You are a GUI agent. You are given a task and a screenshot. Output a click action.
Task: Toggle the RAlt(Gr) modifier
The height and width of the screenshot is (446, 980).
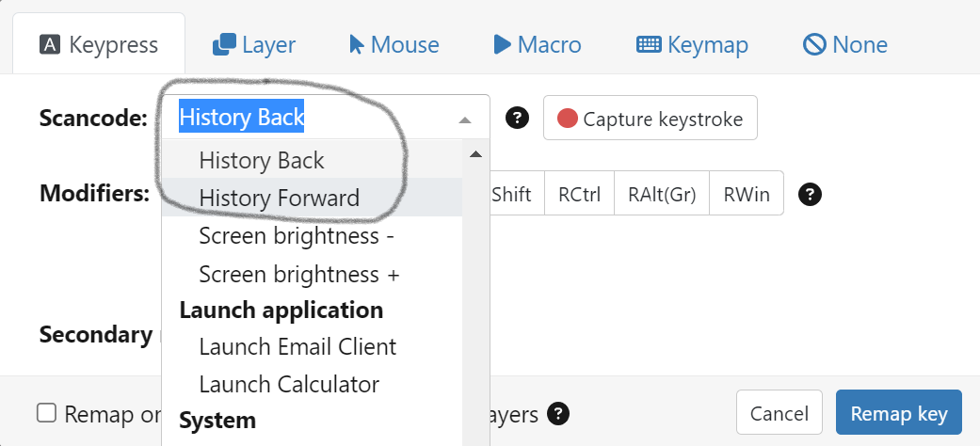coord(662,195)
